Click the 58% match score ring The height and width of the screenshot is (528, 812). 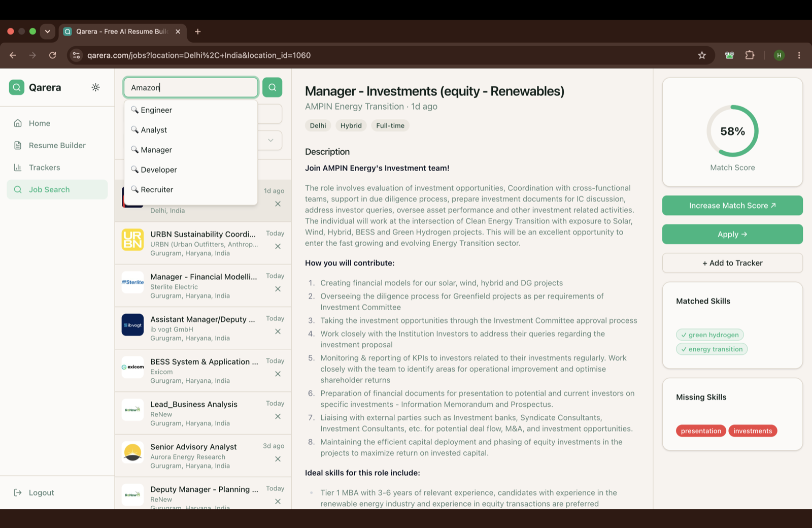pos(732,131)
